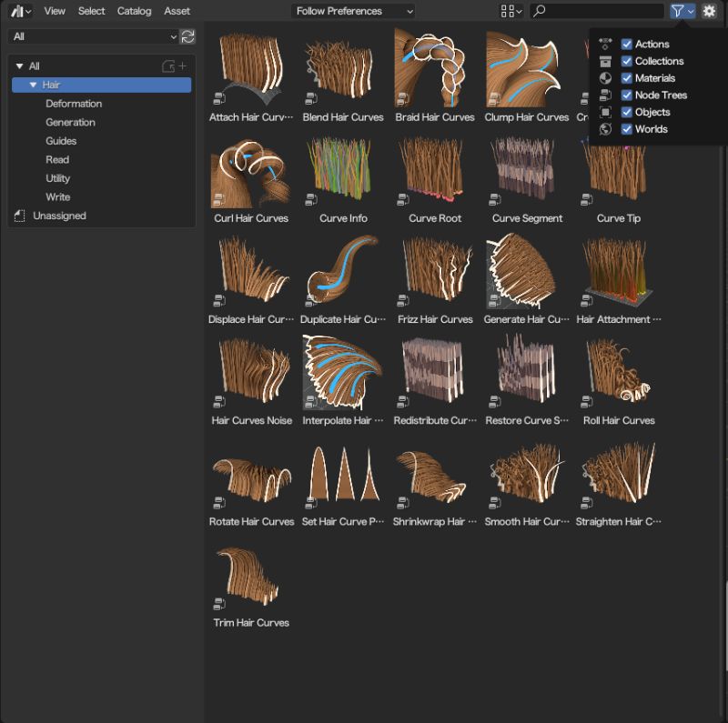Open the filter funnel icon
Image resolution: width=728 pixels, height=723 pixels.
click(679, 10)
